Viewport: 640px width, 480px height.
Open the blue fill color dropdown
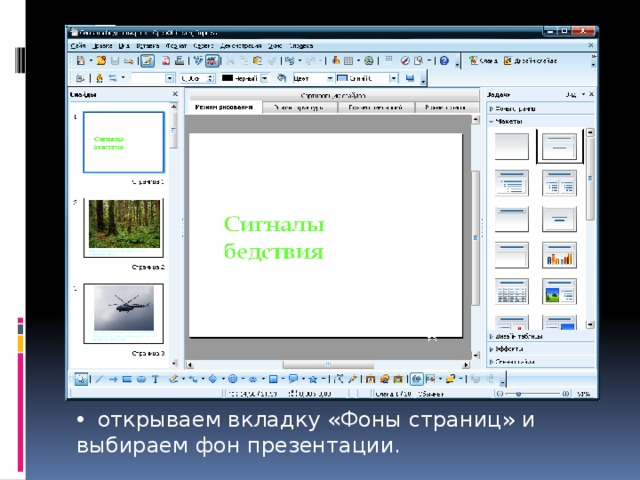pyautogui.click(x=393, y=78)
